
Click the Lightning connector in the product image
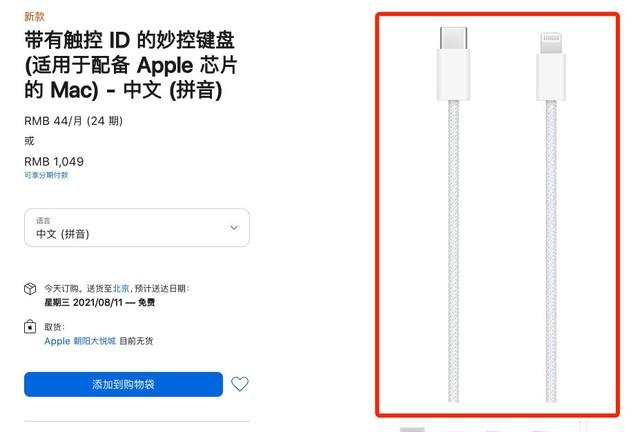click(551, 67)
